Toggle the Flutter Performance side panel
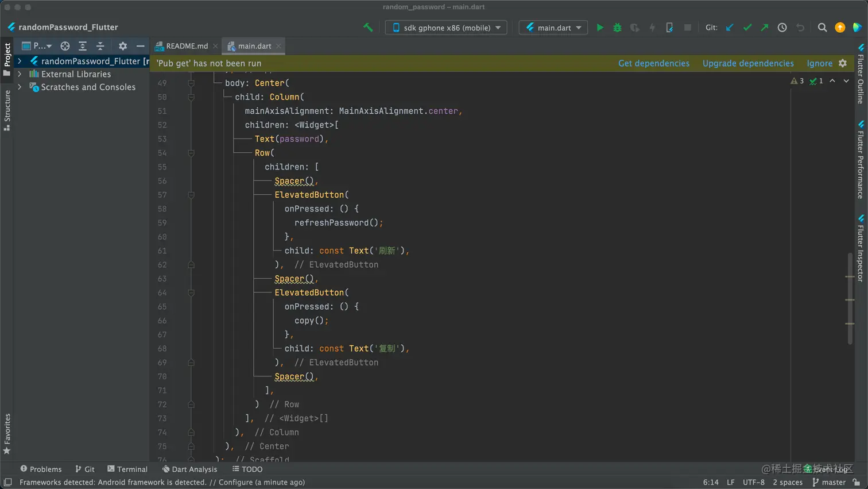This screenshot has width=868, height=489. (861, 160)
